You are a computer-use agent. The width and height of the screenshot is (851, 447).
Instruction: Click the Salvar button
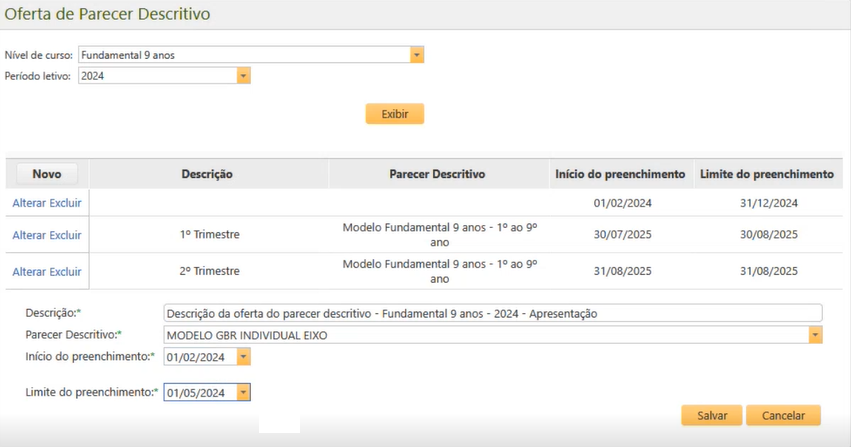pos(711,415)
